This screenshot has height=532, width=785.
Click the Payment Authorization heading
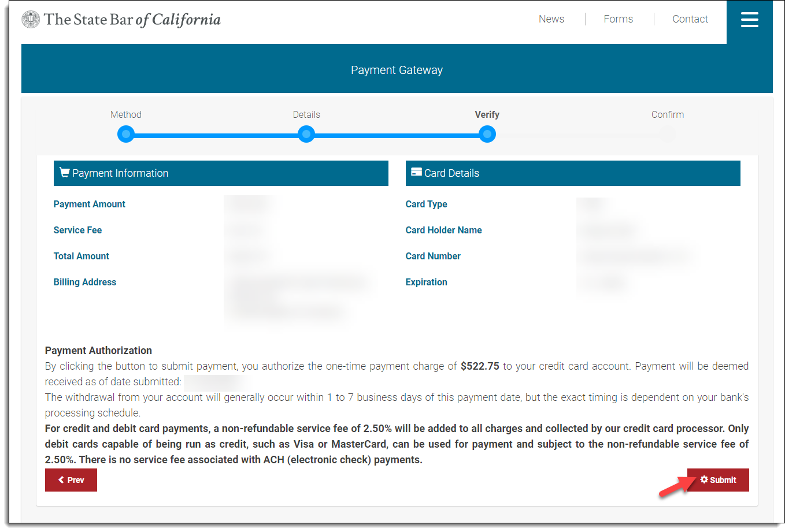[x=98, y=351]
